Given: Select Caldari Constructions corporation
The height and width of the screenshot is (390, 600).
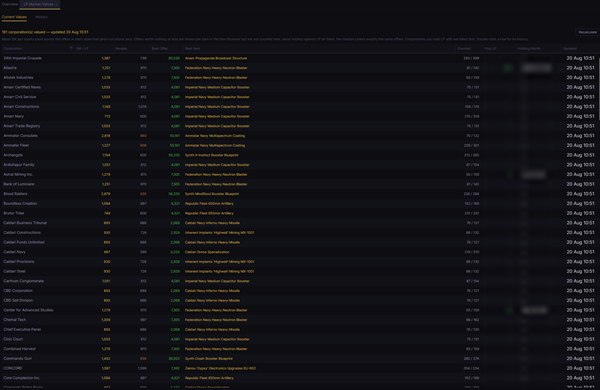Looking at the screenshot, I should coord(22,233).
